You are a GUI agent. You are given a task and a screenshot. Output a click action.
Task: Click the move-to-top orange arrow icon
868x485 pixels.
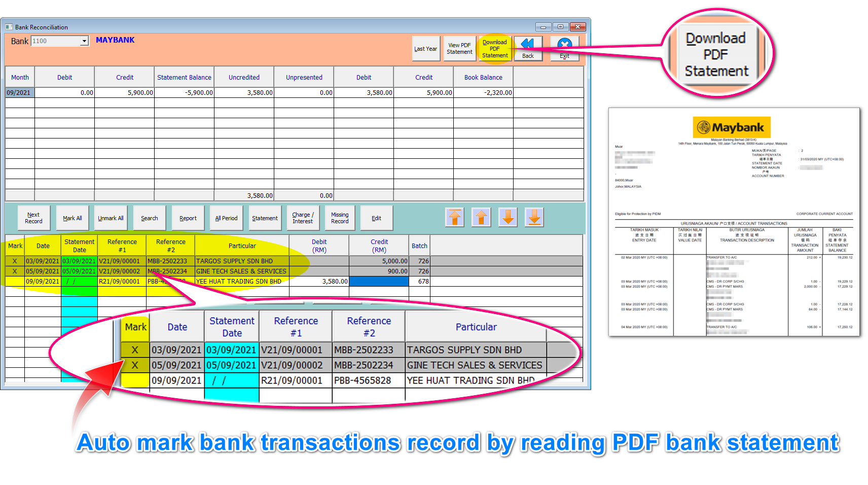[455, 217]
